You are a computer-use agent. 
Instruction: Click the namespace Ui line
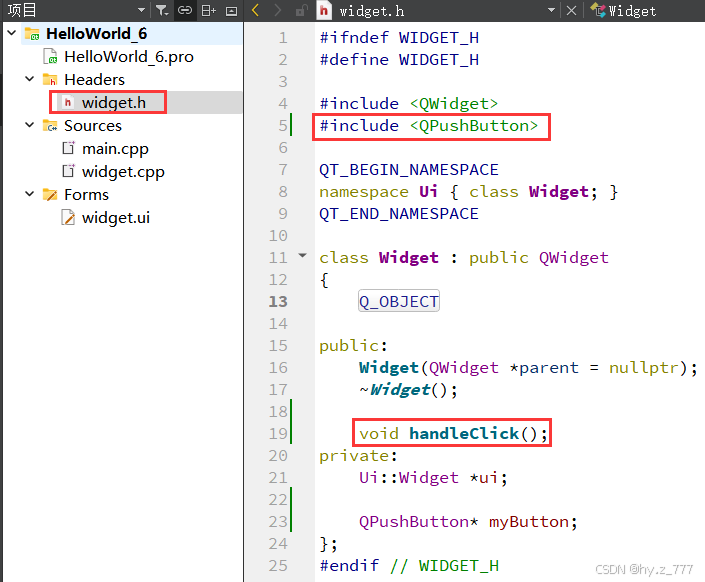(469, 192)
